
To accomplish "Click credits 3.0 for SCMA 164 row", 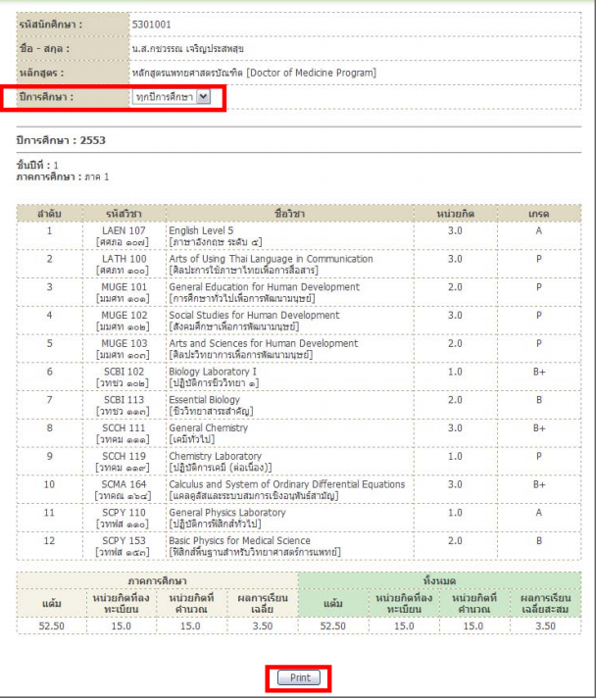I will pyautogui.click(x=455, y=484).
